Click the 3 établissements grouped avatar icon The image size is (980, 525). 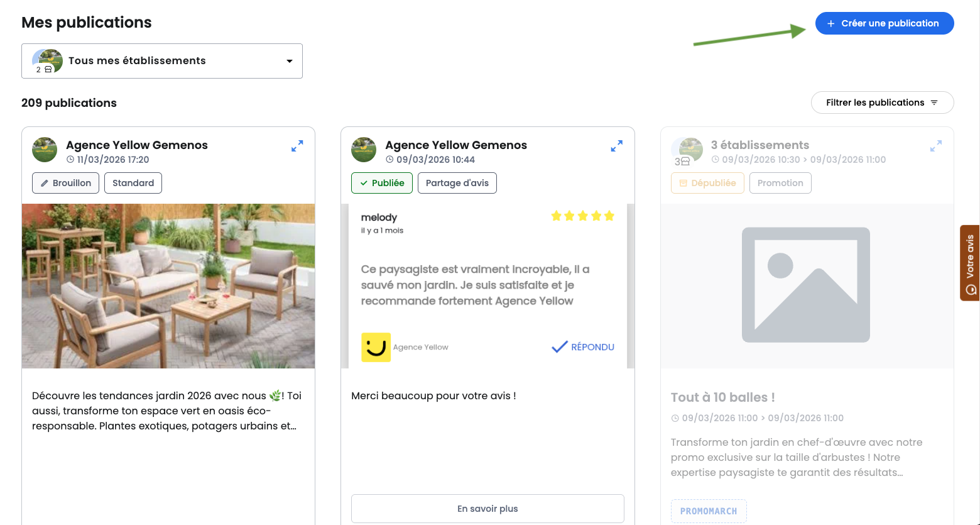point(687,152)
